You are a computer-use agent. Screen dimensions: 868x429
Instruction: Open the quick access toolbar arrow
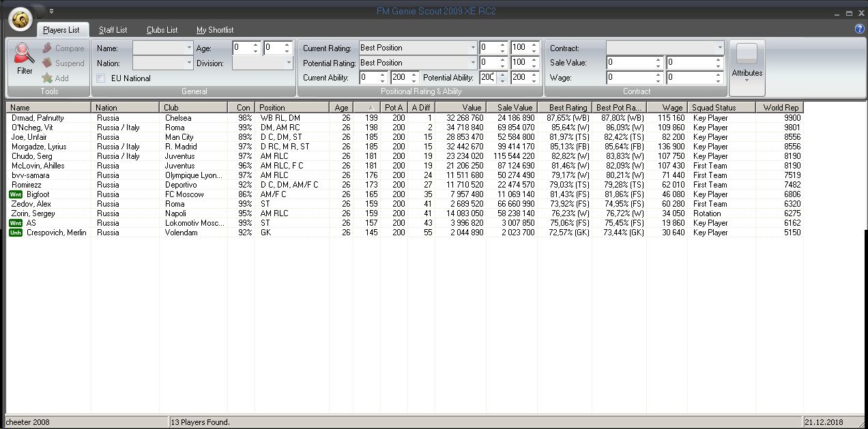51,11
